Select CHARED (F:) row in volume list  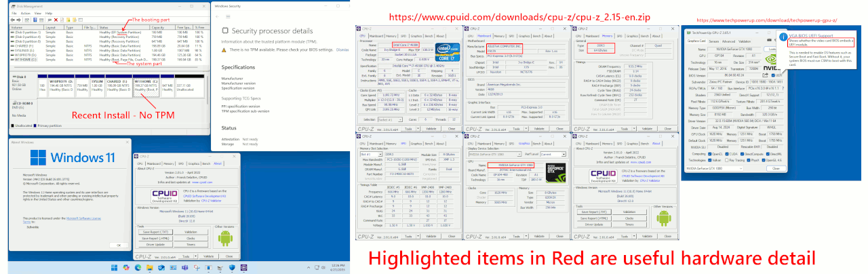[x=110, y=46]
